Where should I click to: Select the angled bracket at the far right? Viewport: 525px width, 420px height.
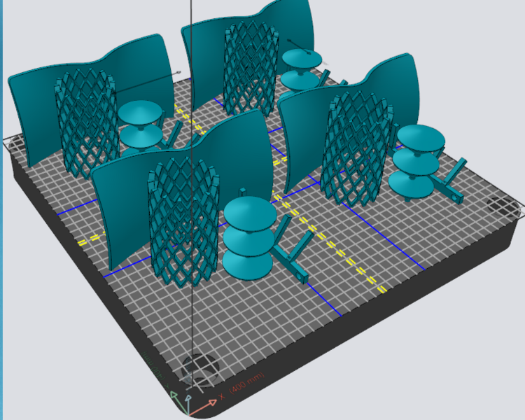coord(450,183)
